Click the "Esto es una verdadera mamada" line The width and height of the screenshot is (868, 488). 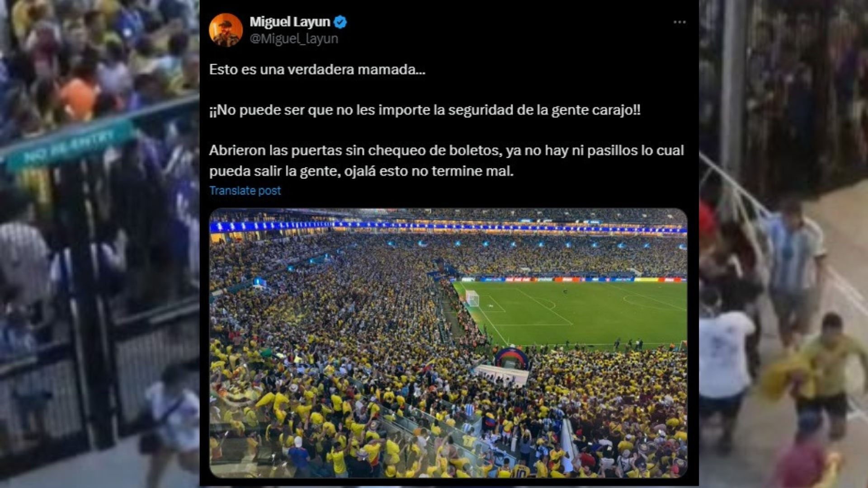click(x=317, y=70)
